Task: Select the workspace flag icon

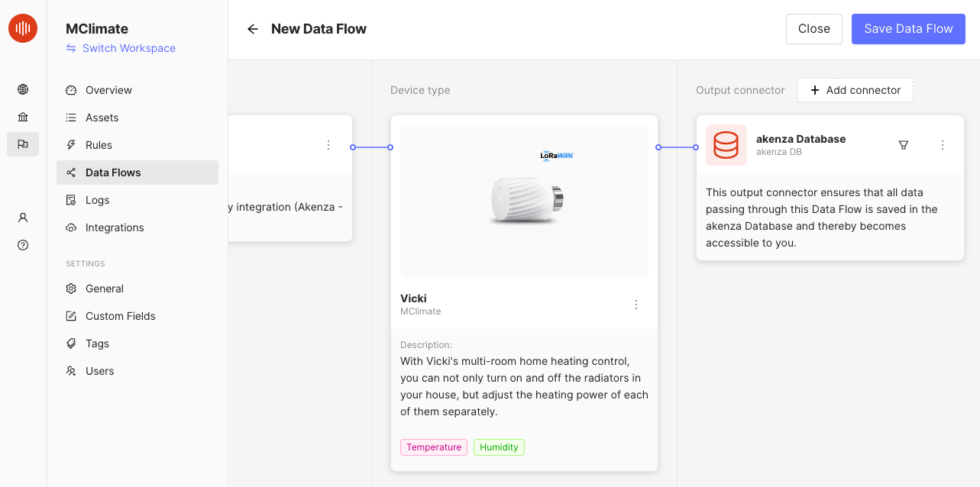Action: coord(23,144)
